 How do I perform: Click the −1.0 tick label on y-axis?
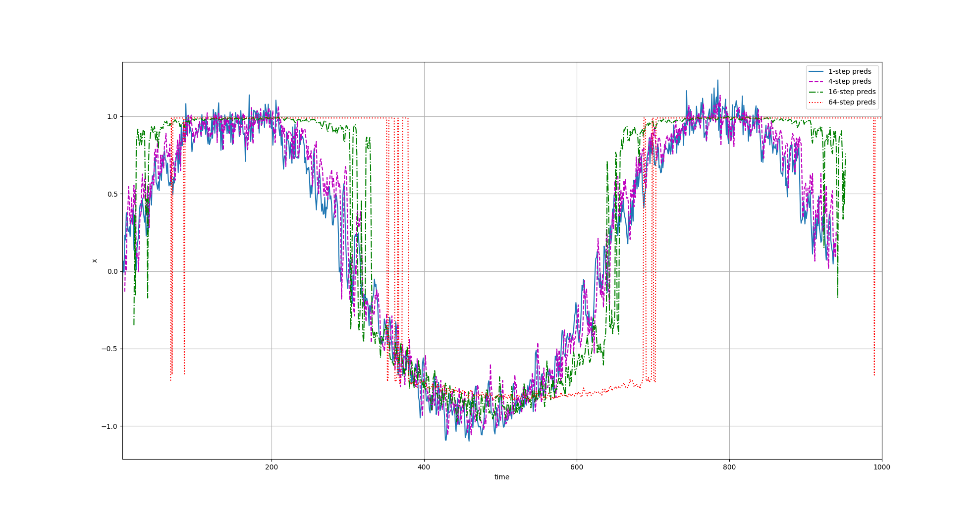109,426
